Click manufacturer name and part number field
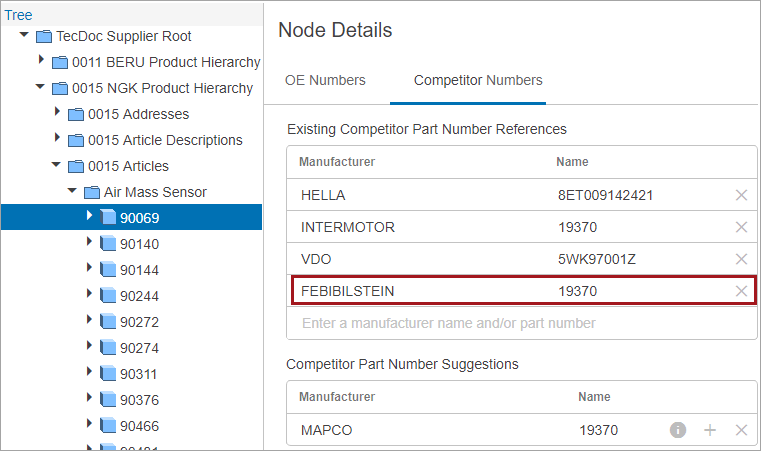 click(x=522, y=323)
